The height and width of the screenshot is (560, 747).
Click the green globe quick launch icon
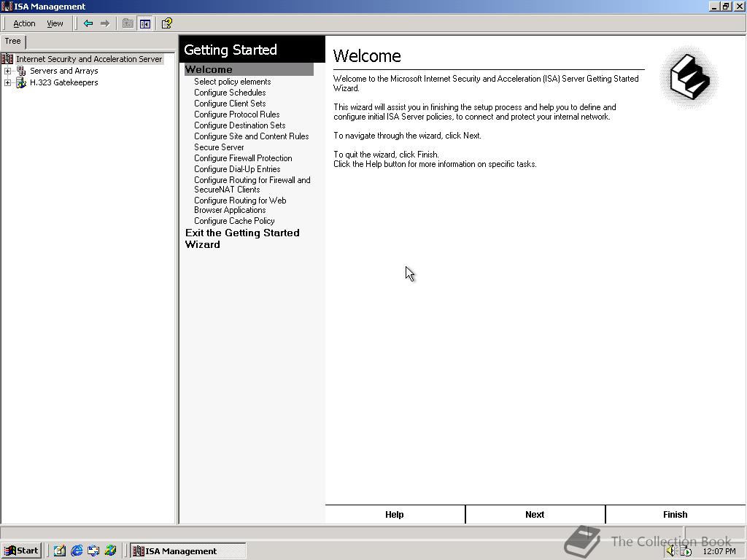point(111,551)
